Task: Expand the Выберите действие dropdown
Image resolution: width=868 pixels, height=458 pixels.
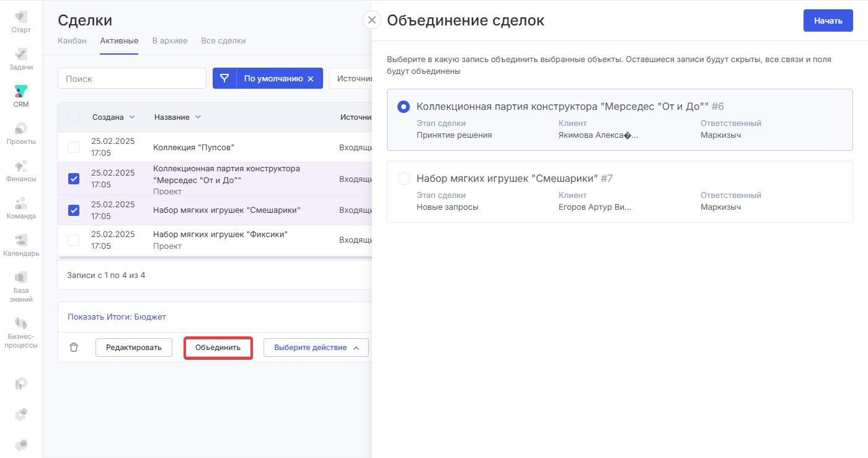Action: point(316,348)
